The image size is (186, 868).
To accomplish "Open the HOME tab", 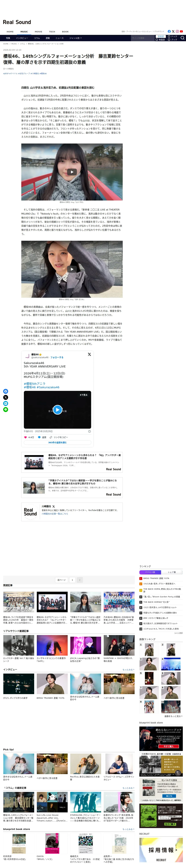I will coord(10,32).
